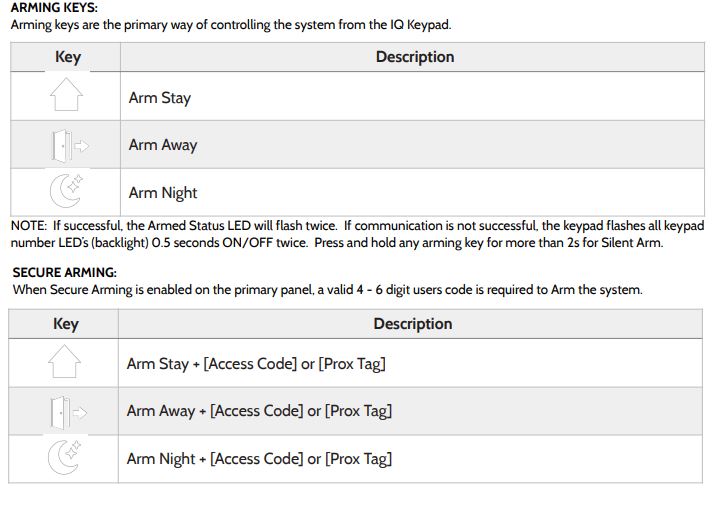The height and width of the screenshot is (507, 726).
Task: Click the sentence about Secure Arming being enabled
Action: (x=327, y=290)
